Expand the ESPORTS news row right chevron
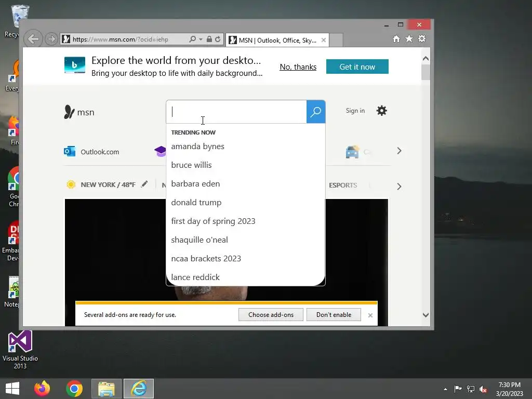 (x=399, y=187)
